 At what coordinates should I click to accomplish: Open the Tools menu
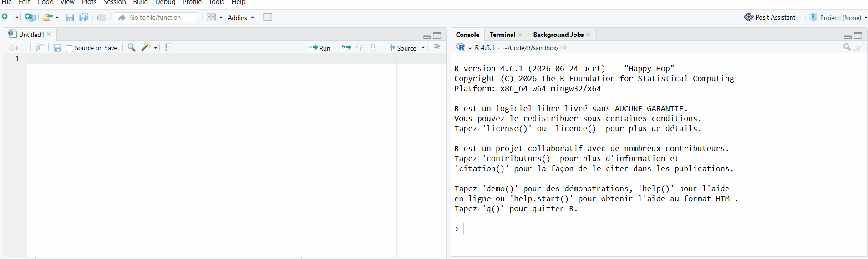click(217, 2)
